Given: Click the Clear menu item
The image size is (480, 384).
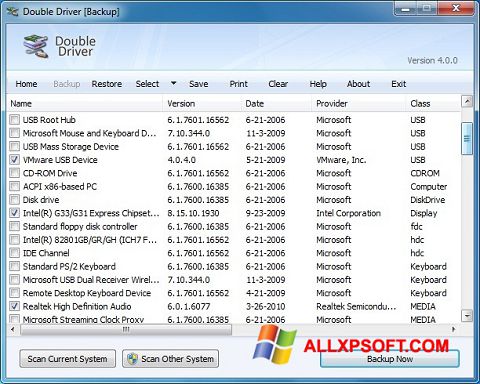Looking at the screenshot, I should 278,84.
